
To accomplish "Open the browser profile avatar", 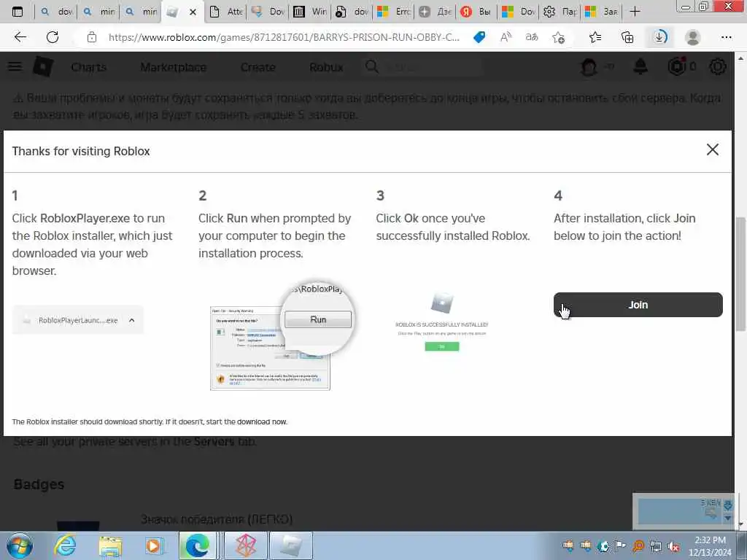I will [x=692, y=37].
